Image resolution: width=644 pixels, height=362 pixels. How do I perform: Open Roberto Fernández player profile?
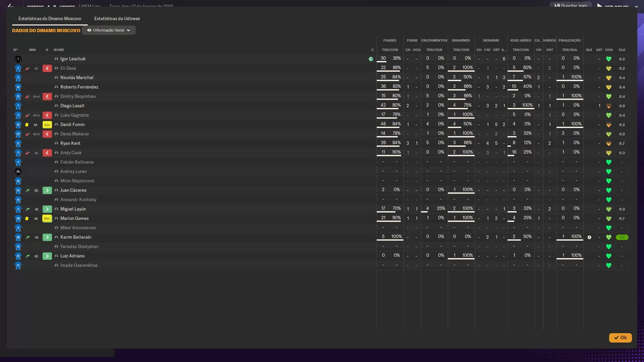click(x=79, y=87)
